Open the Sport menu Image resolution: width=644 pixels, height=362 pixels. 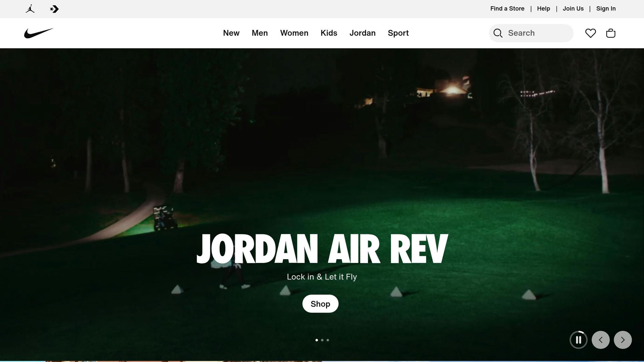(398, 33)
